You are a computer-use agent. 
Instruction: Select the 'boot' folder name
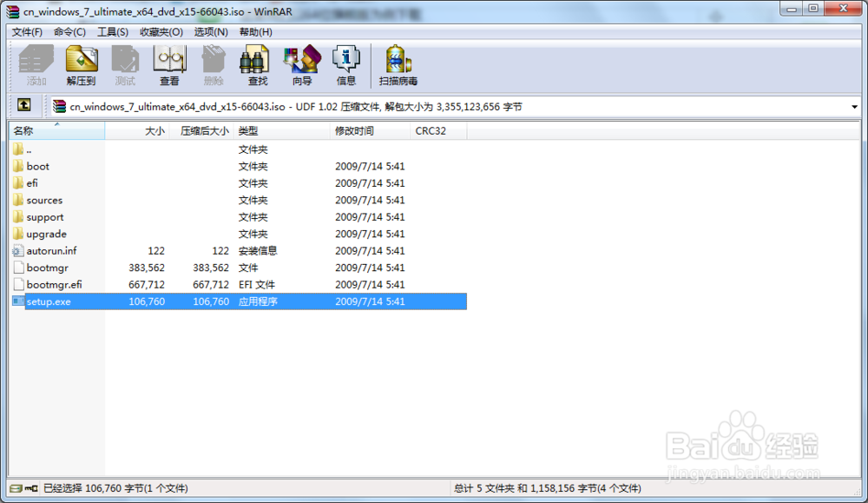click(37, 166)
